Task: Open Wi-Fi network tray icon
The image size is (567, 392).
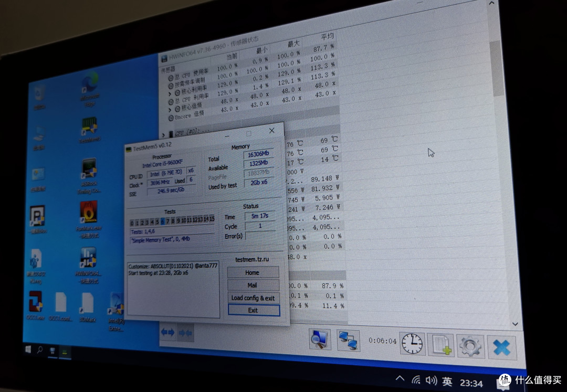Action: [x=416, y=379]
